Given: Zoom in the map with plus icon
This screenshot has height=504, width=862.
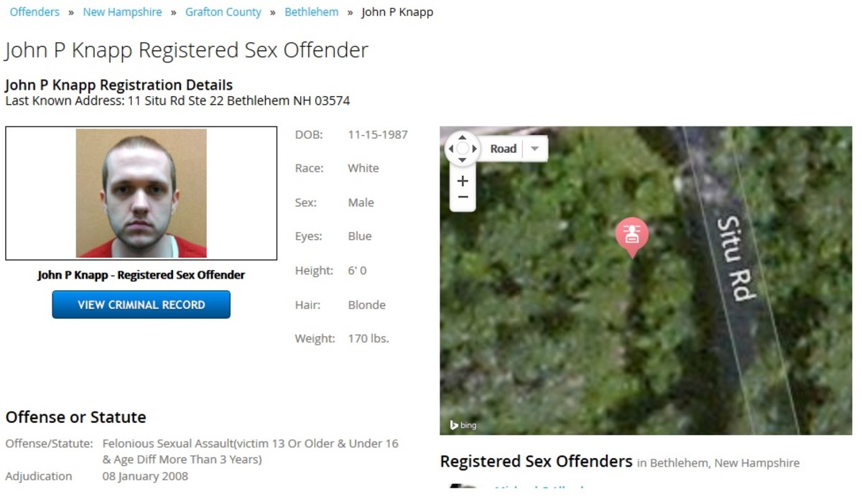Looking at the screenshot, I should pos(463,180).
